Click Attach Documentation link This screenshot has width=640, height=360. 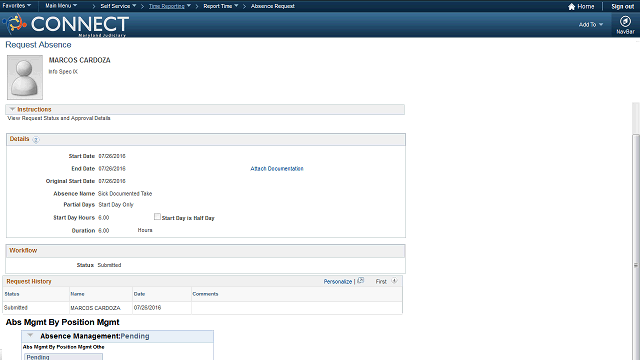click(x=277, y=169)
